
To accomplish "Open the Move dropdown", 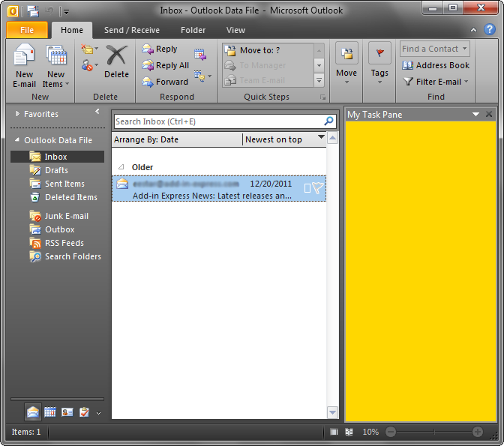I will [346, 64].
